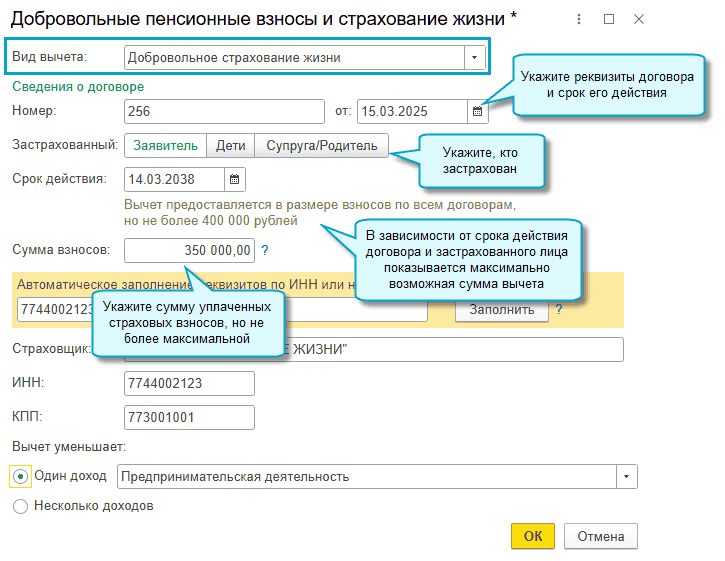Open the three-dot window menu

[x=578, y=19]
